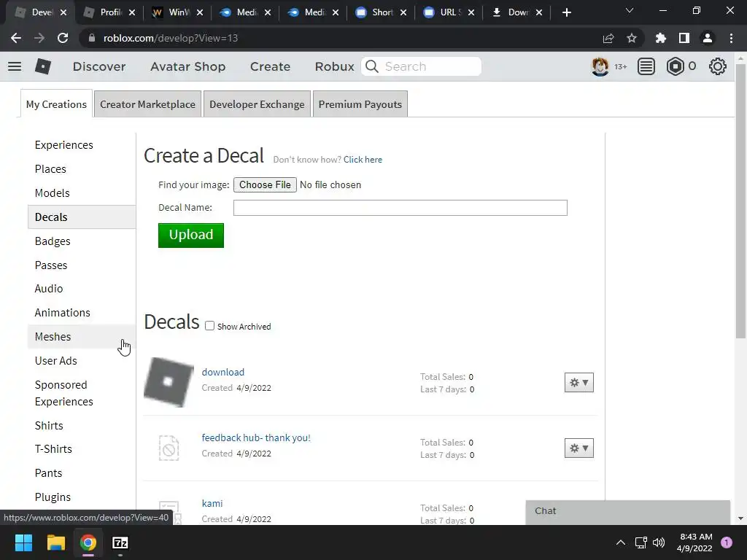Click the volume speaker tray icon

659,542
